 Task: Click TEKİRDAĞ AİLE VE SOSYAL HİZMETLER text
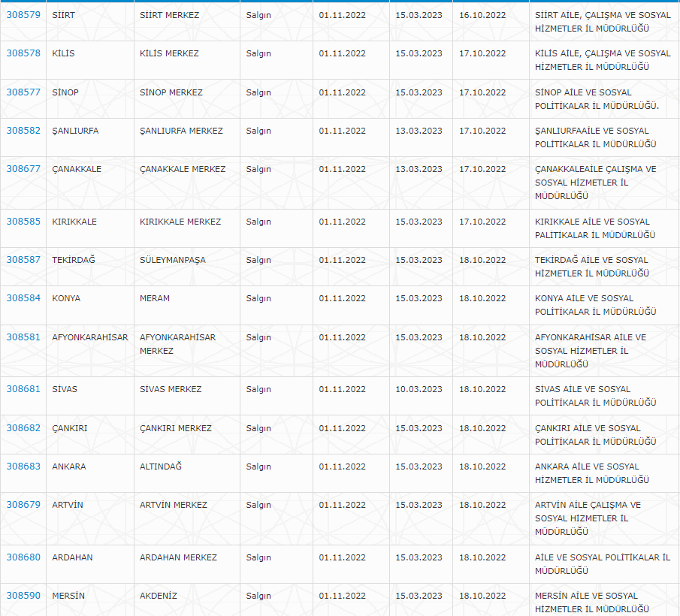pyautogui.click(x=592, y=267)
